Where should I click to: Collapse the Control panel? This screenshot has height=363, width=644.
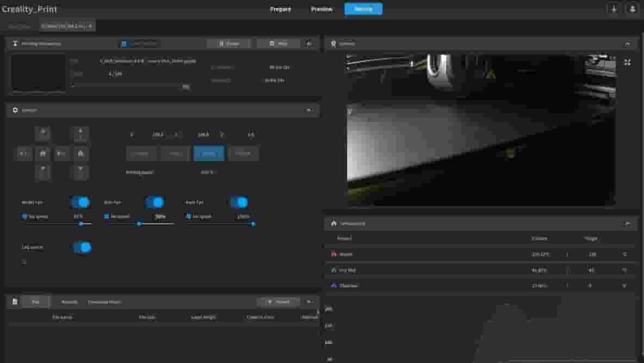309,110
